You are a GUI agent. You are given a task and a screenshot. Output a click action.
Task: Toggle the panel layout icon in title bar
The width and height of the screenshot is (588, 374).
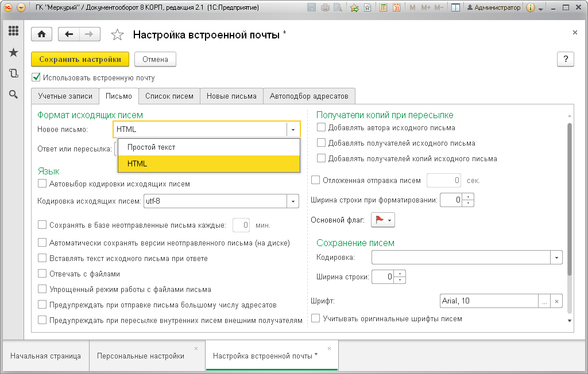[x=455, y=7]
